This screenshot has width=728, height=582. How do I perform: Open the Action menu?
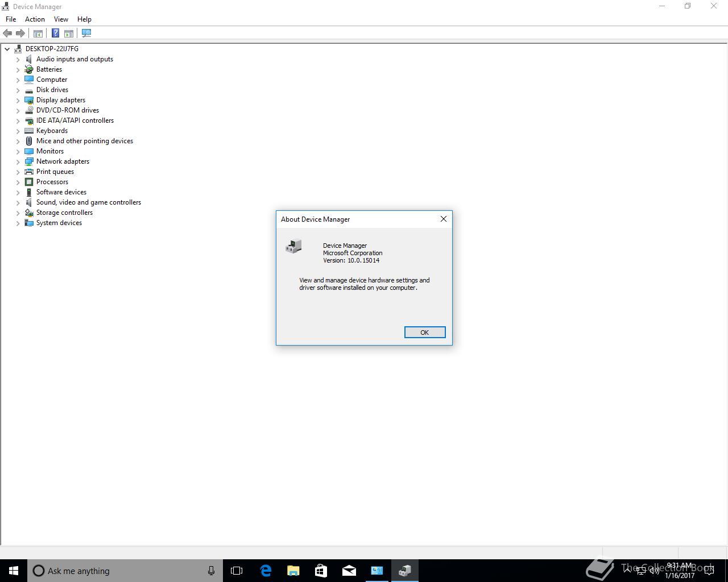point(35,19)
